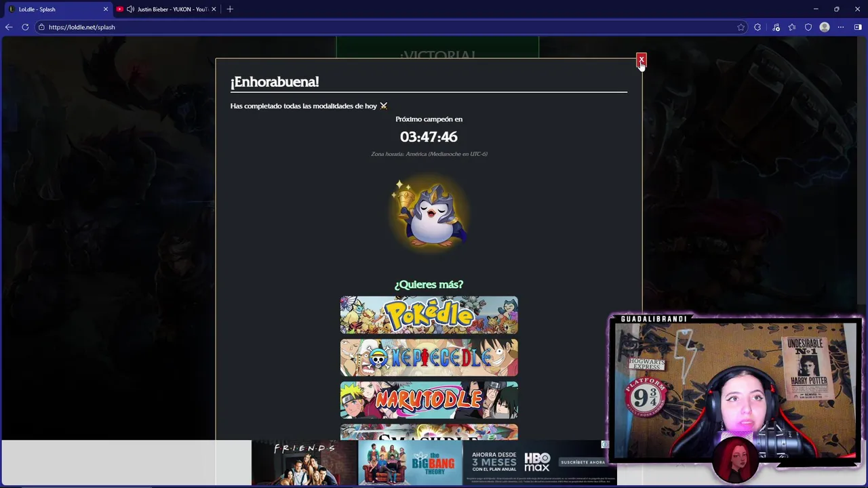The width and height of the screenshot is (868, 488).
Task: Click 'Has completado todas las modalidades de hoy'
Action: pyautogui.click(x=303, y=106)
